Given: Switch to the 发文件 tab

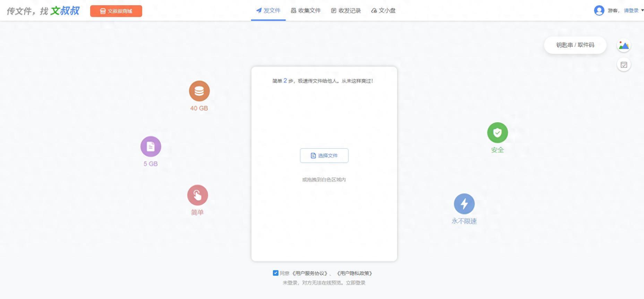Looking at the screenshot, I should [268, 10].
